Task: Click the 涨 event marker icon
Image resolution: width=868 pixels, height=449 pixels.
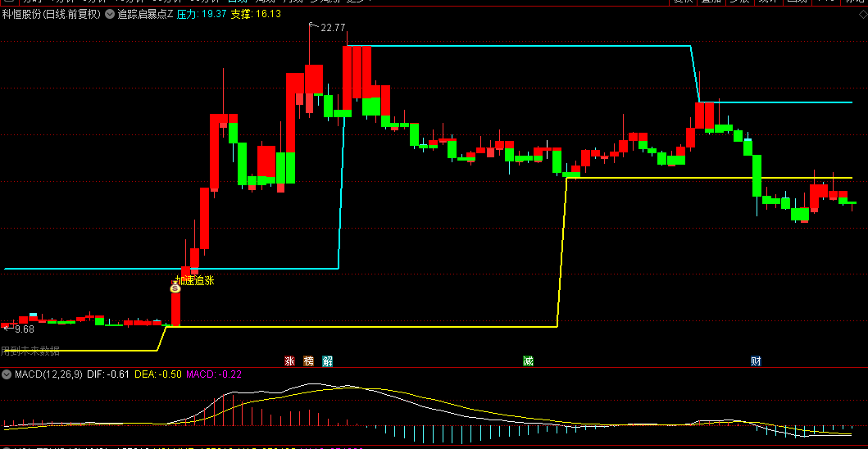Action: (x=289, y=361)
